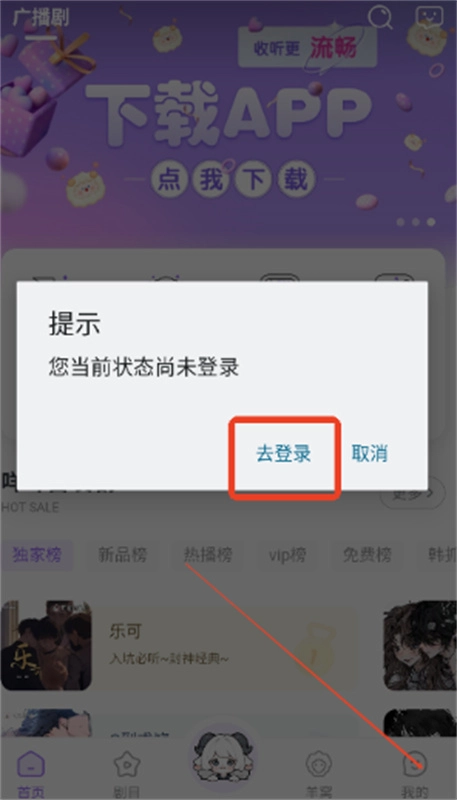Click 取消 to dismiss the dialog
The width and height of the screenshot is (457, 800).
pos(369,453)
